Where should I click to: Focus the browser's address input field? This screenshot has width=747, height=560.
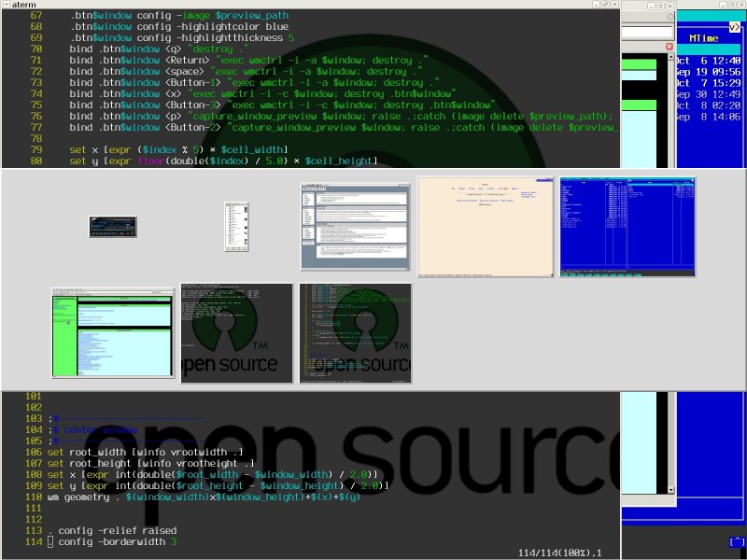click(x=646, y=32)
